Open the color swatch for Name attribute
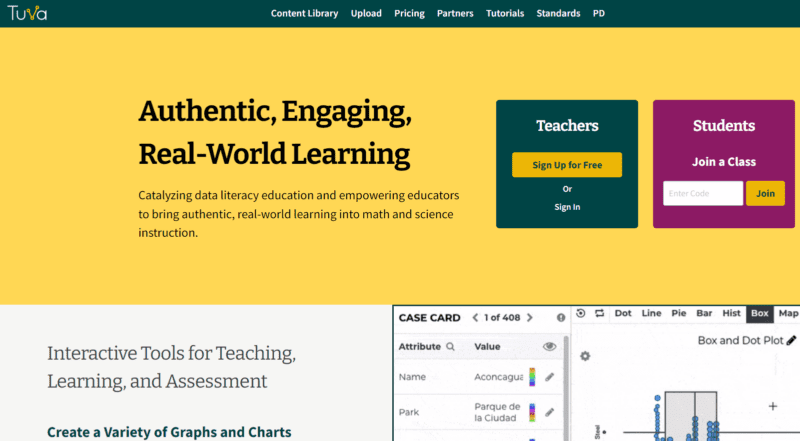Image resolution: width=800 pixels, height=441 pixels. (532, 377)
